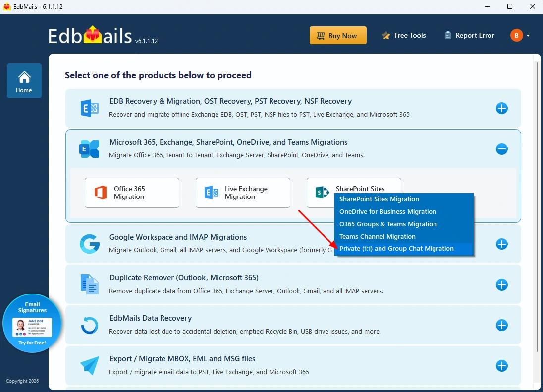The height and width of the screenshot is (392, 543).
Task: Go to Home in the sidebar
Action: point(24,81)
